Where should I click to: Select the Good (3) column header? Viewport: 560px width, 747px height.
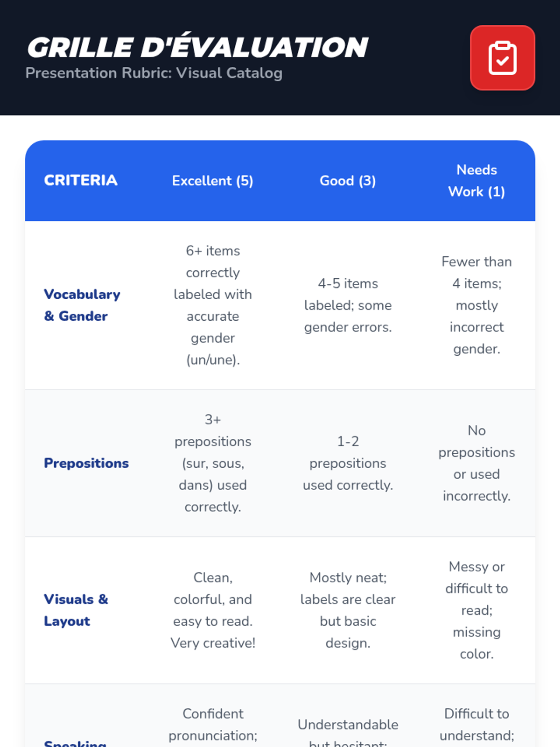click(x=348, y=181)
